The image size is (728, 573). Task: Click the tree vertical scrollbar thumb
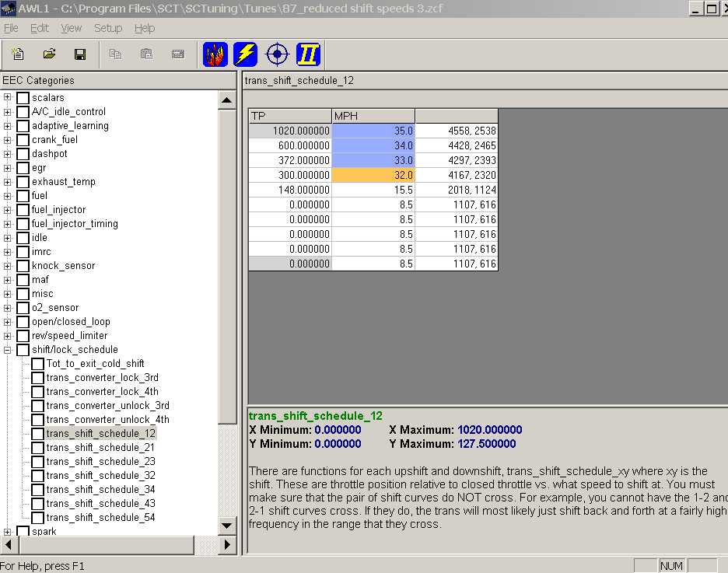click(x=226, y=267)
